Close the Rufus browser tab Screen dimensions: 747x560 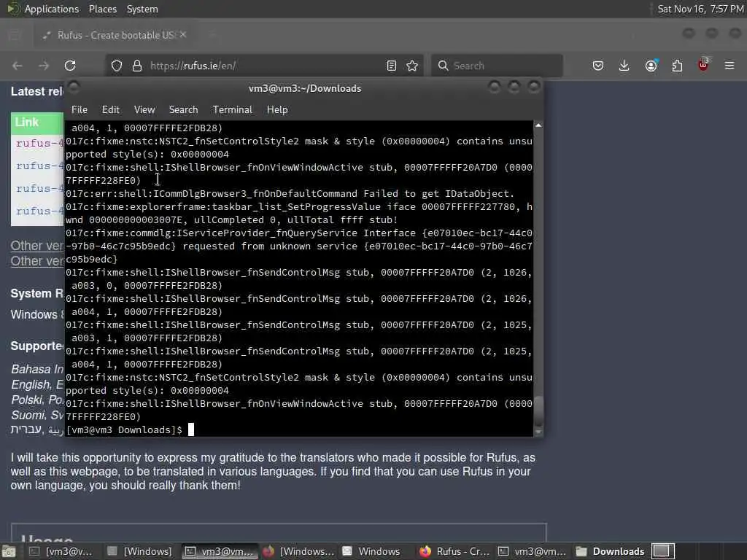(x=183, y=35)
